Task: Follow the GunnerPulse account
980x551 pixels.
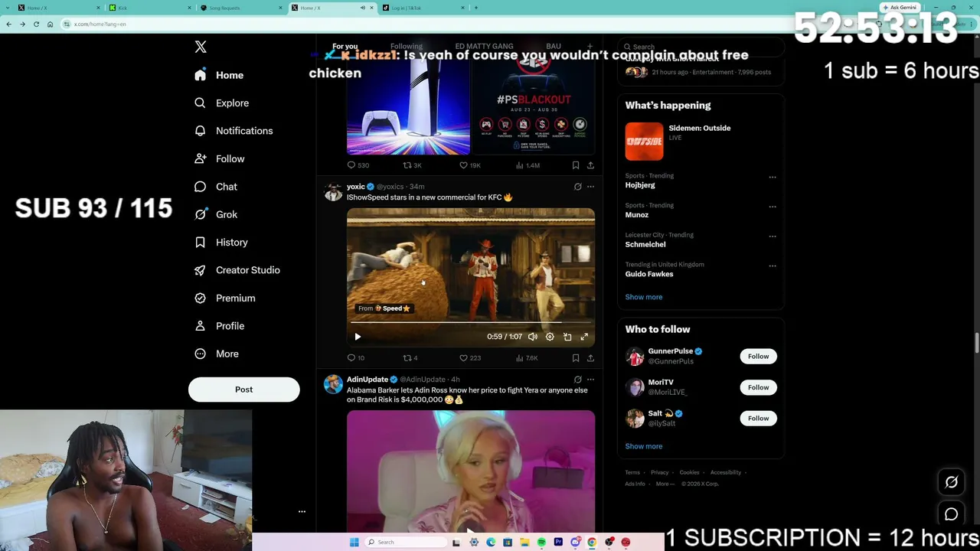Action: 758,357
